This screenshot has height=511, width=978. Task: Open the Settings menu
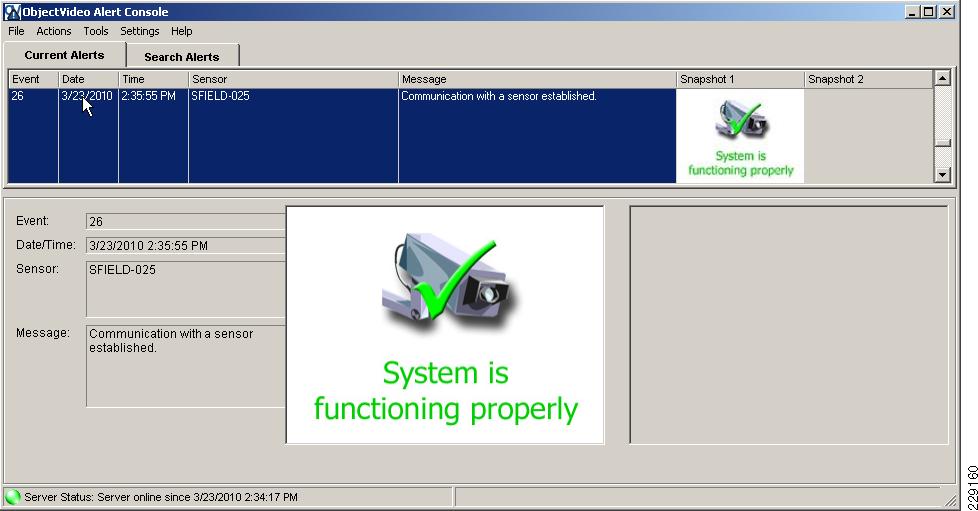(x=140, y=31)
